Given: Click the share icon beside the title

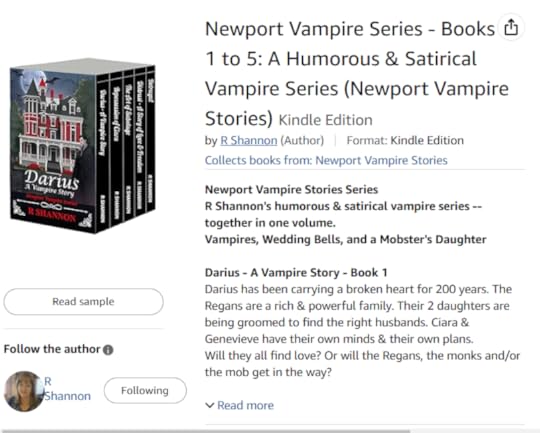Looking at the screenshot, I should tap(511, 27).
